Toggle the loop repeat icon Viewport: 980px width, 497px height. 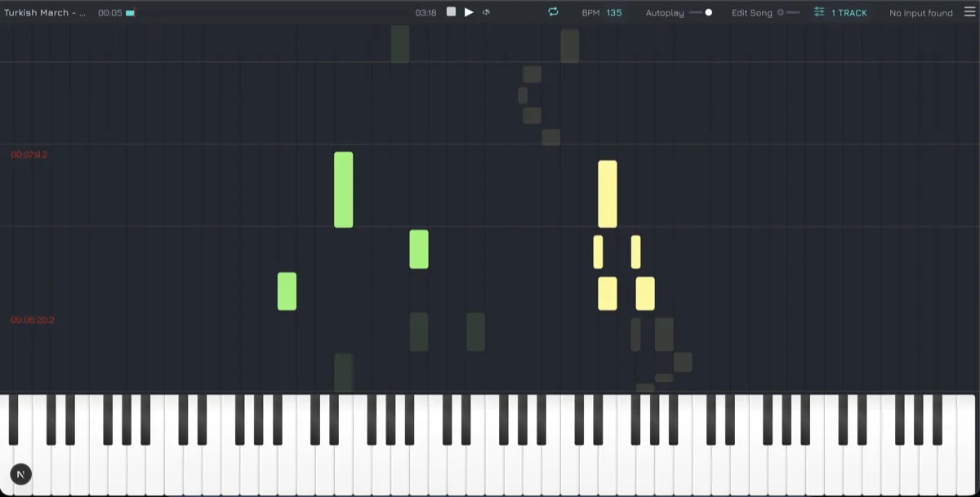pos(553,11)
